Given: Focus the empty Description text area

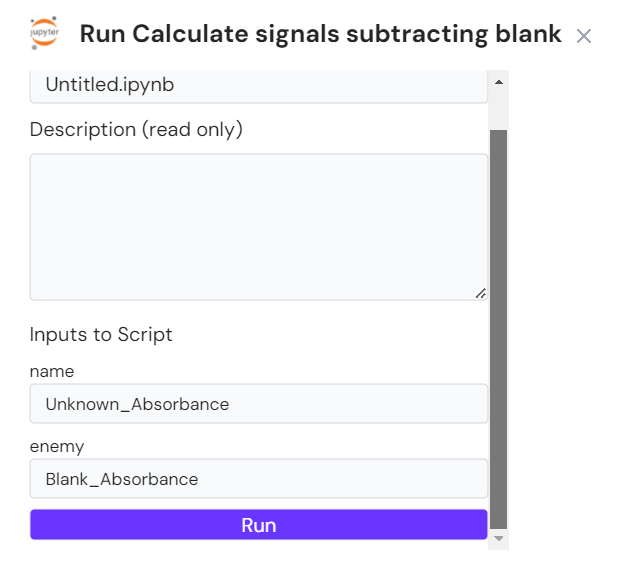Looking at the screenshot, I should 258,226.
